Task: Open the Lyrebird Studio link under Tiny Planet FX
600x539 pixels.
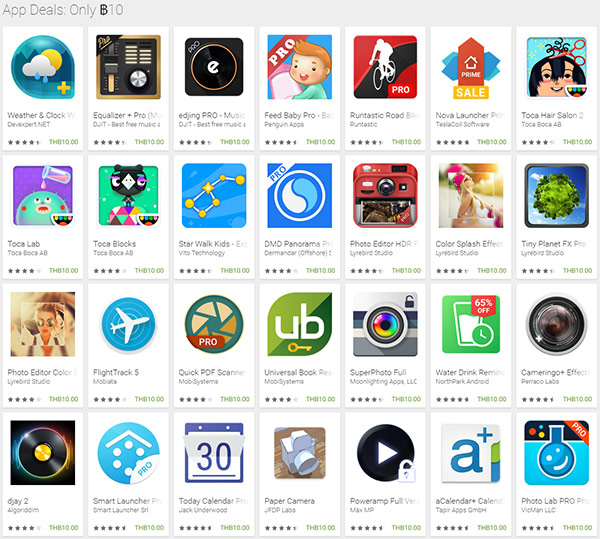Action: (542, 253)
